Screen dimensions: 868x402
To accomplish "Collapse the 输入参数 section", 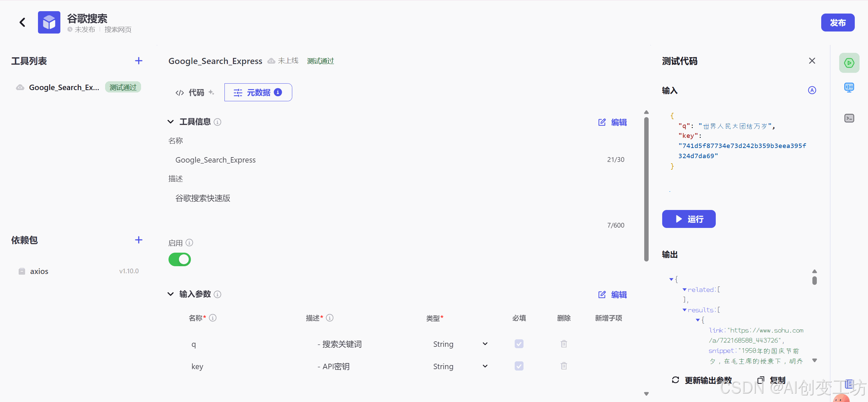I will tap(171, 294).
